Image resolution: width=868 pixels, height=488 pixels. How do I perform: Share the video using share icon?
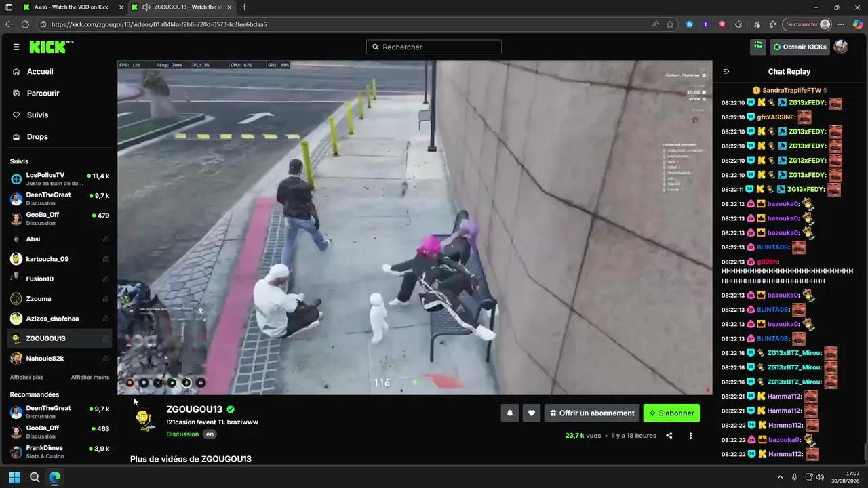pyautogui.click(x=669, y=436)
